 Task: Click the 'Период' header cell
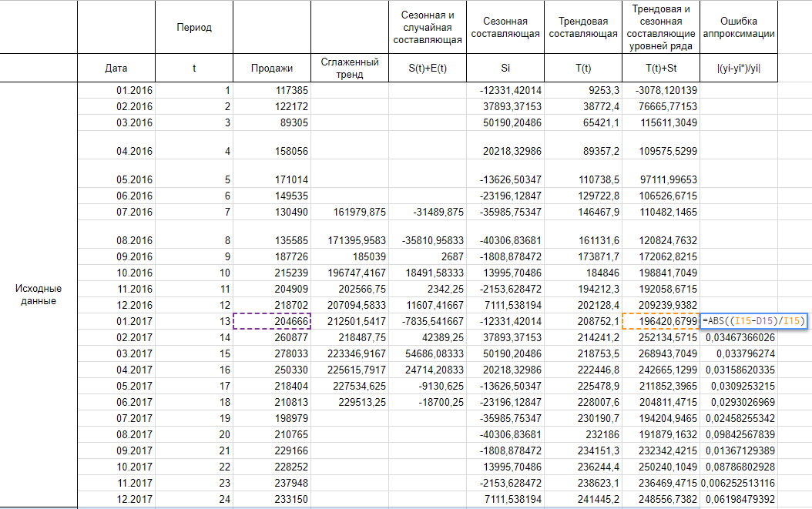tap(193, 27)
